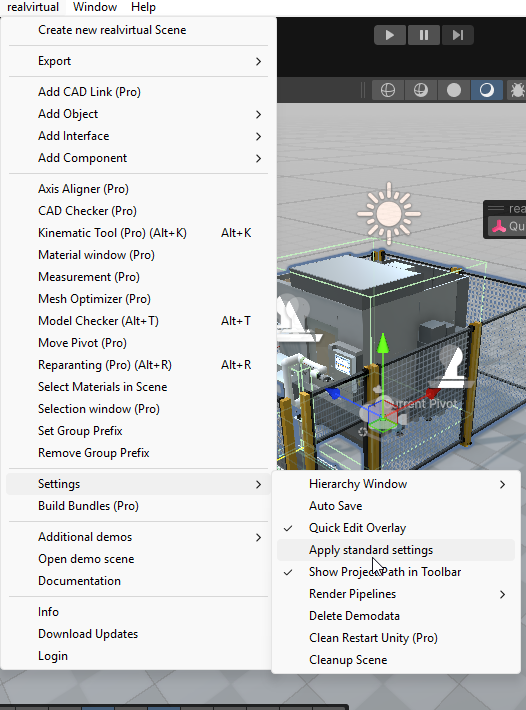Screen dimensions: 526x710
Task: Expand the Add Component submenu
Action: coord(138,158)
